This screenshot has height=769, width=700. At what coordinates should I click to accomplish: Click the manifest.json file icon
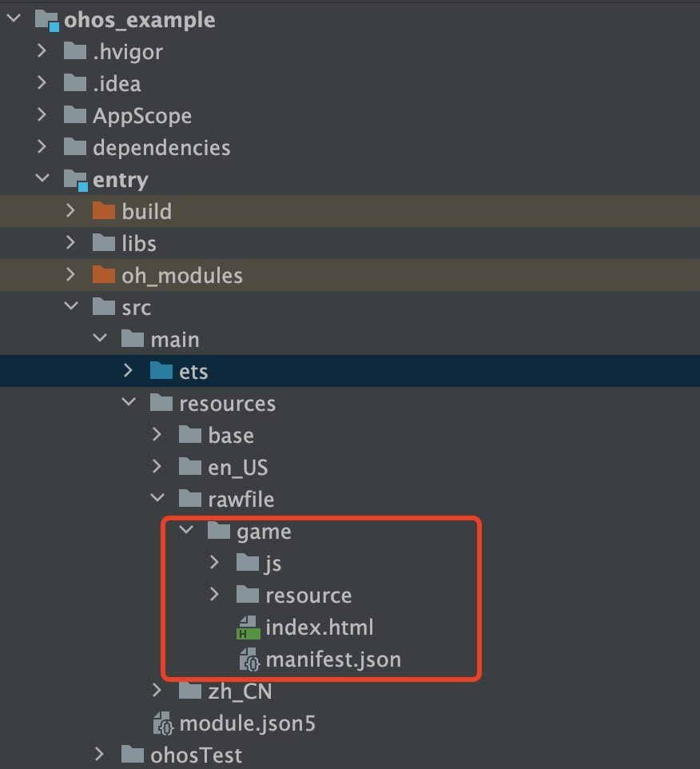(249, 659)
